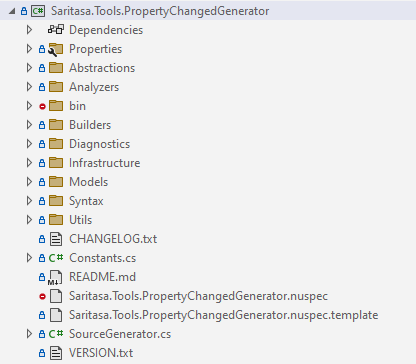The width and height of the screenshot is (416, 364).
Task: Expand the Infrastructure folder arrow
Action: click(29, 163)
